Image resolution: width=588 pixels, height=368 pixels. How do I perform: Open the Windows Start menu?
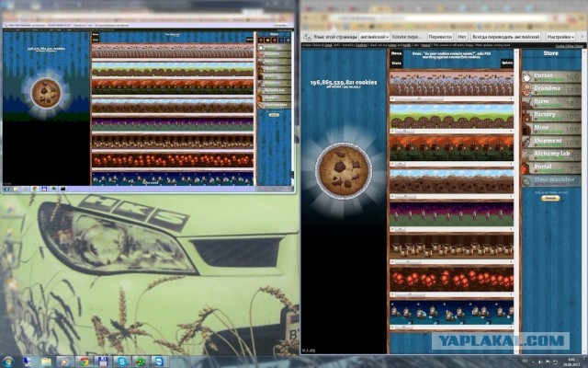click(8, 362)
